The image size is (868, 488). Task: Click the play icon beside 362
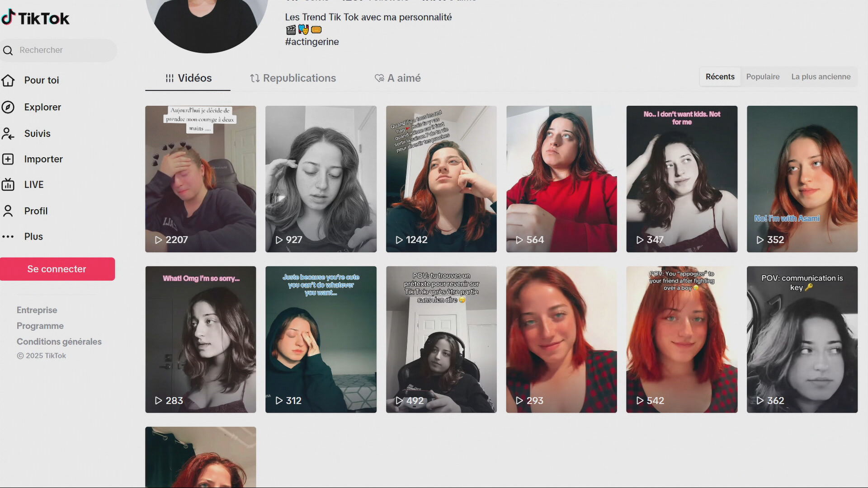(x=760, y=400)
